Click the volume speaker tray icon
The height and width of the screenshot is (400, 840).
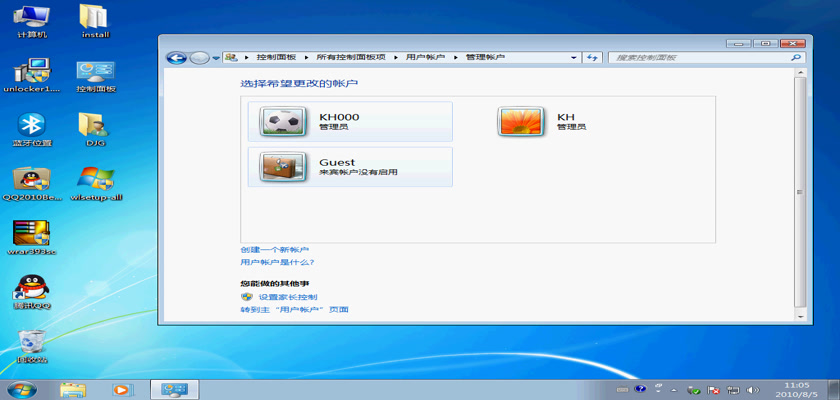point(753,388)
